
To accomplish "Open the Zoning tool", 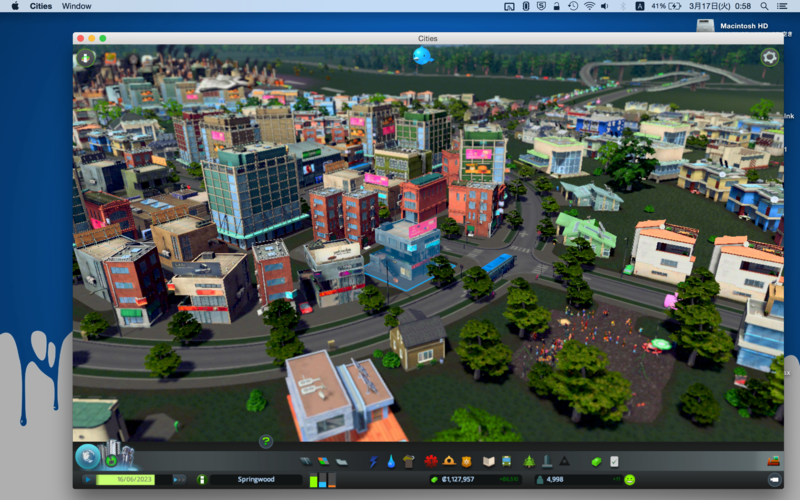I will coord(323,461).
